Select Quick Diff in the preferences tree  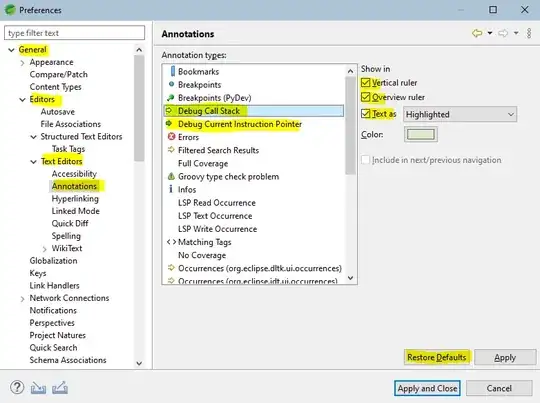(70, 224)
